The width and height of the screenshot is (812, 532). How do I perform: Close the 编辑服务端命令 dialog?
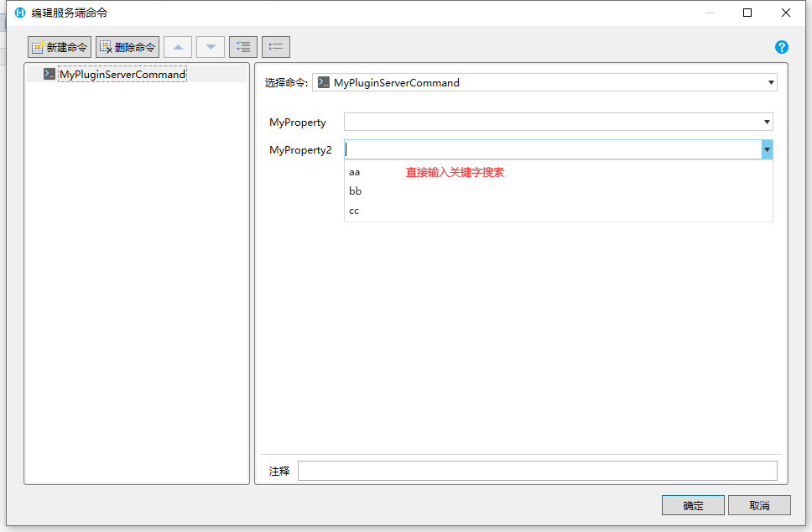(786, 13)
